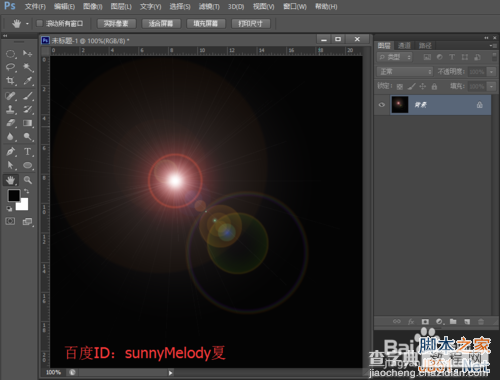Click the Fit Screen button
Screen dimensions: 500x380
pos(161,24)
